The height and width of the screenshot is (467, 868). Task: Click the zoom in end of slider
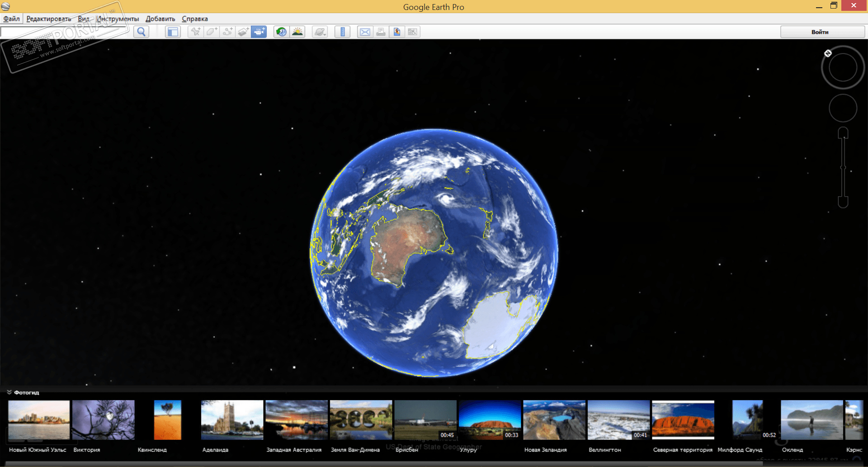[843, 133]
